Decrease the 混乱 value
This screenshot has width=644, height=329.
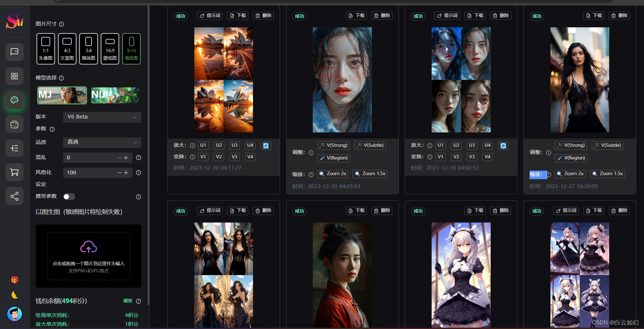pyautogui.click(x=119, y=158)
